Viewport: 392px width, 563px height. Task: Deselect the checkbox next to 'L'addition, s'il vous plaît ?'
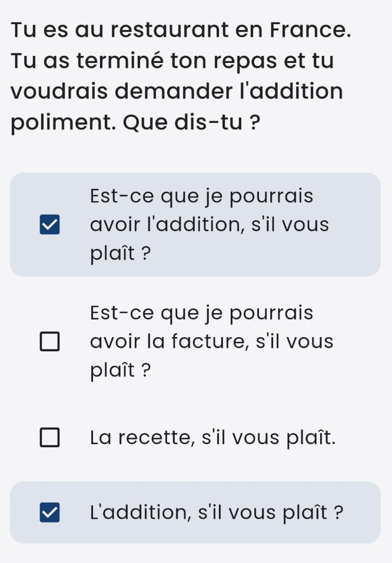pos(49,512)
